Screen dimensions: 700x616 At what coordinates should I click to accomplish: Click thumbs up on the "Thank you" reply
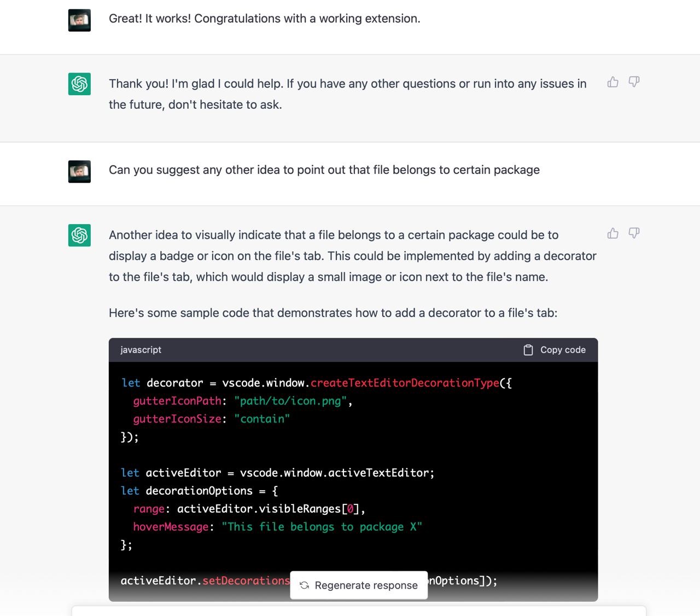click(613, 82)
